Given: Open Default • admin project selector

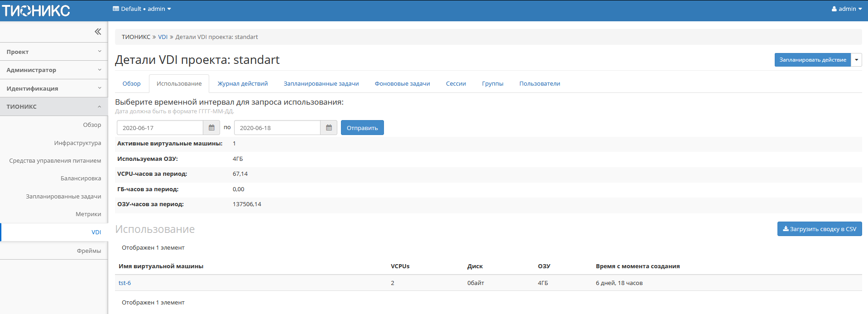Looking at the screenshot, I should pos(142,9).
